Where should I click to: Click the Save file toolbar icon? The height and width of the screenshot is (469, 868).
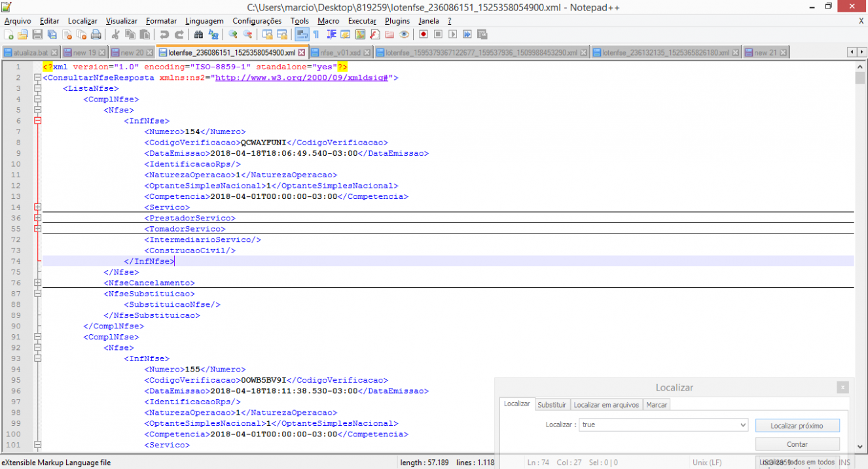tap(37, 34)
